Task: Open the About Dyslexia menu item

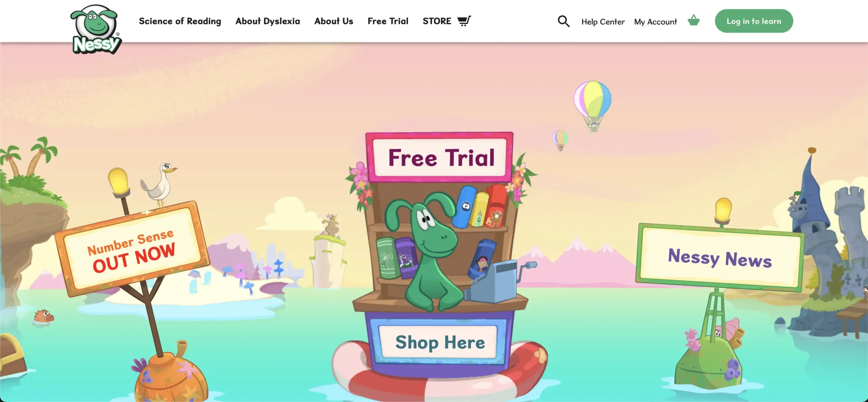Action: click(268, 21)
